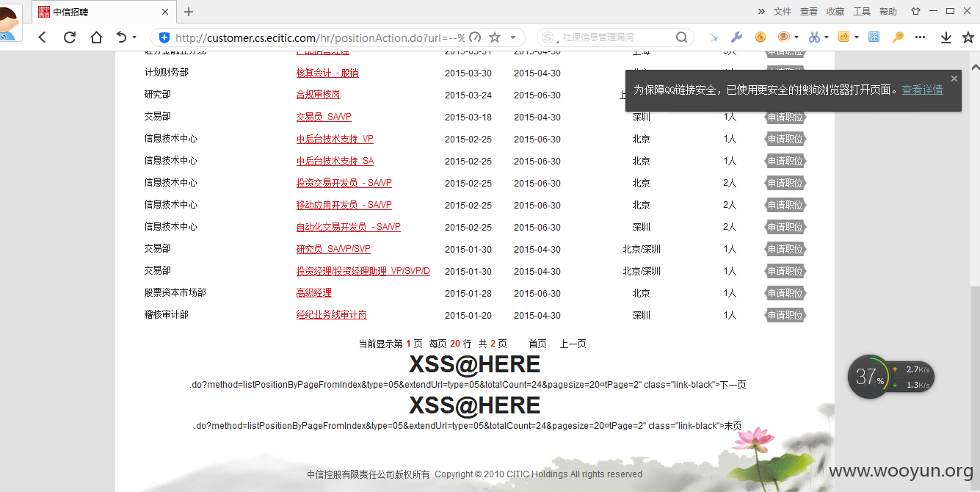
Task: Click the 末页 link at the bottom
Action: (733, 426)
